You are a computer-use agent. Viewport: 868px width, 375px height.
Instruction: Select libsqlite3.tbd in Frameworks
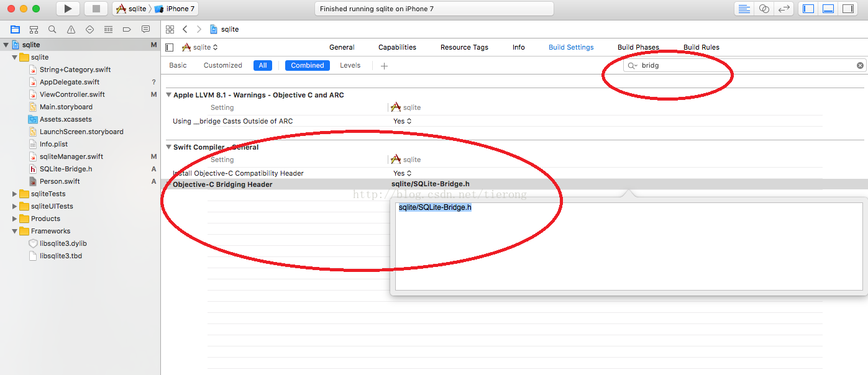60,256
